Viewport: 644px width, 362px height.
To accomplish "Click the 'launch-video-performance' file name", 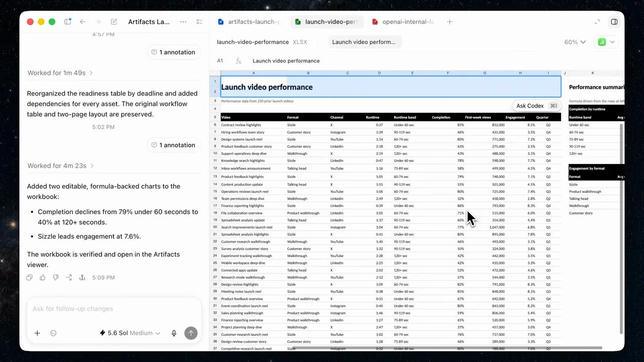I will point(253,42).
